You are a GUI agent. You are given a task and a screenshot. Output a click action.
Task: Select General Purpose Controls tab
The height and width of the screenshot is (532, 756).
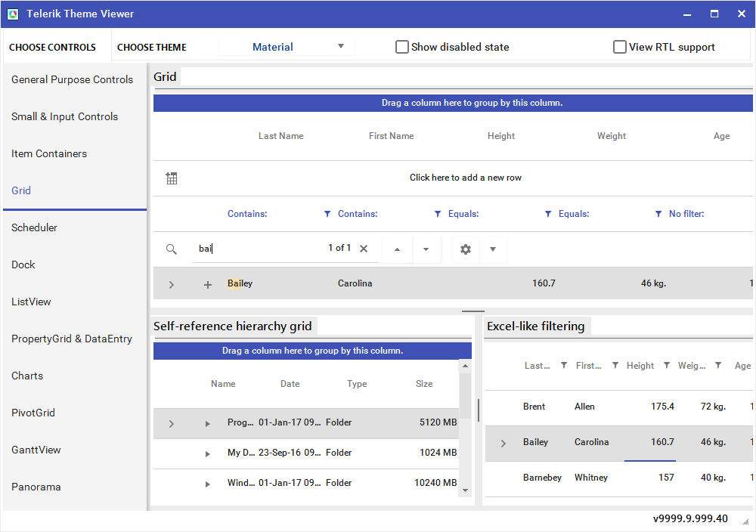(x=73, y=79)
